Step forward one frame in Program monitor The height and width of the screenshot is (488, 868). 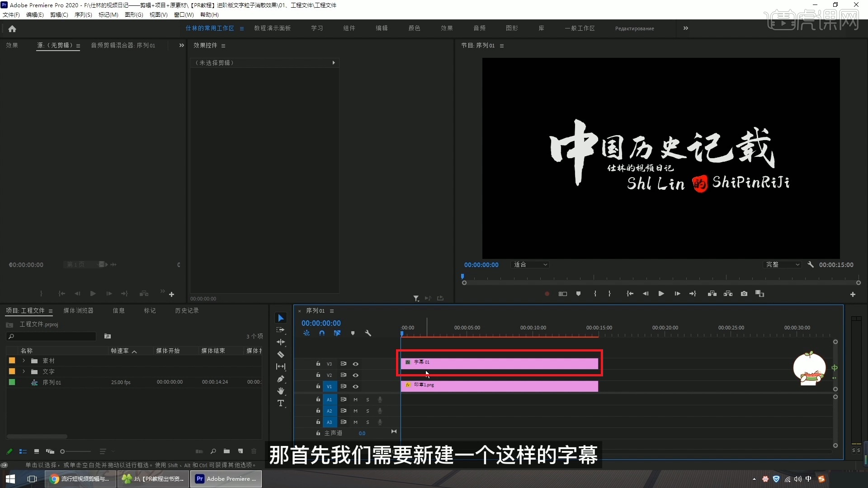coord(677,294)
